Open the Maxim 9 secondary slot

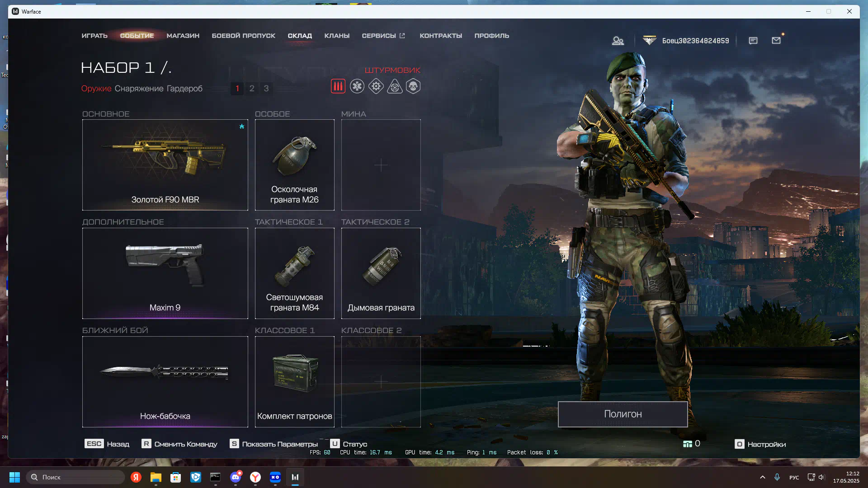[x=165, y=273]
